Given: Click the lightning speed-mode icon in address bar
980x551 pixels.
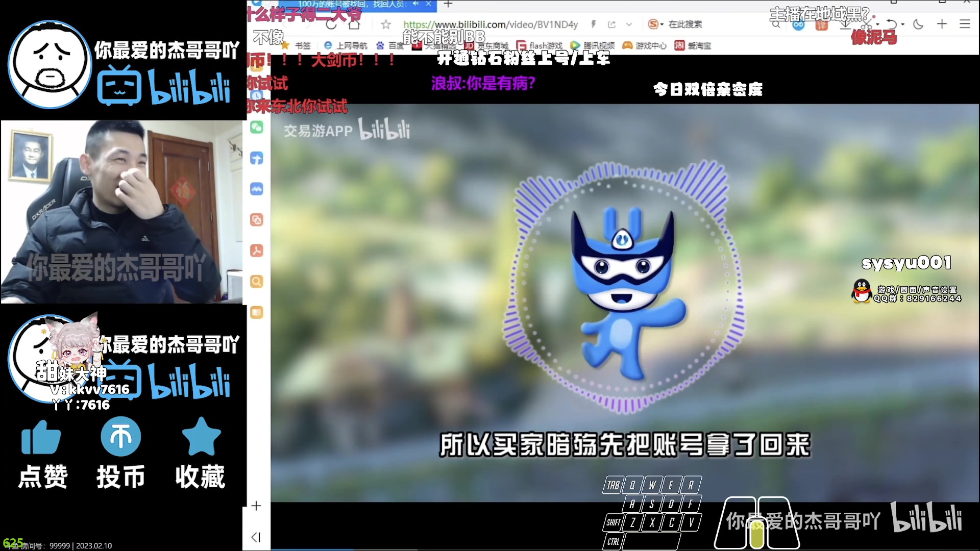Looking at the screenshot, I should [x=593, y=24].
